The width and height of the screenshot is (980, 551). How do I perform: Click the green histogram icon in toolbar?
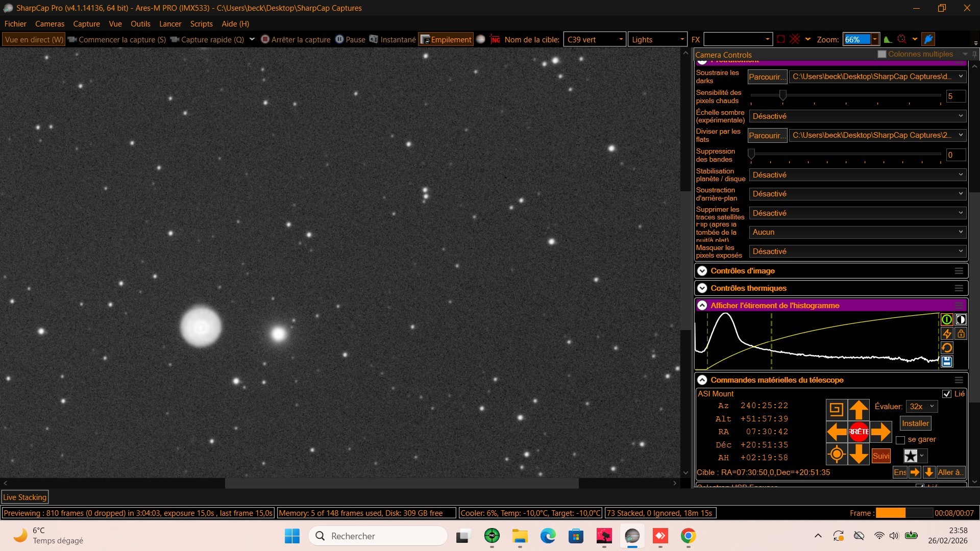pyautogui.click(x=888, y=39)
